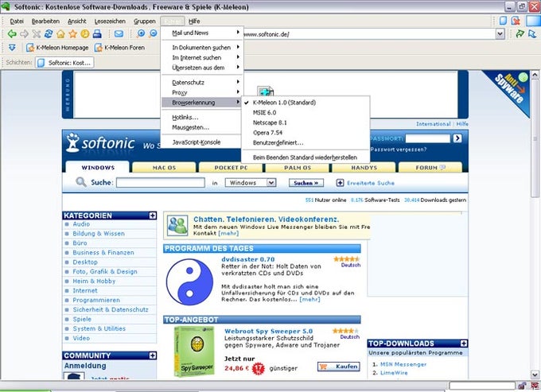Expand the TOP-DOWNLOADS plus box
Image resolution: width=541 pixels, height=392 pixels.
pyautogui.click(x=464, y=343)
